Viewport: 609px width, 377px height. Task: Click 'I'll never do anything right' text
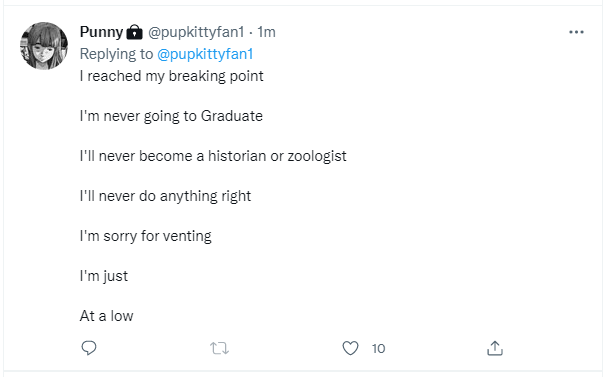(165, 196)
